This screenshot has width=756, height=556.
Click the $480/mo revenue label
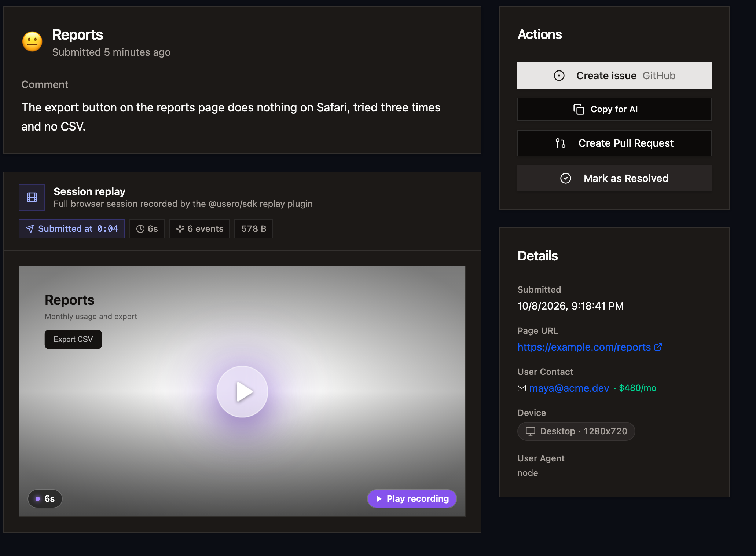pos(638,388)
